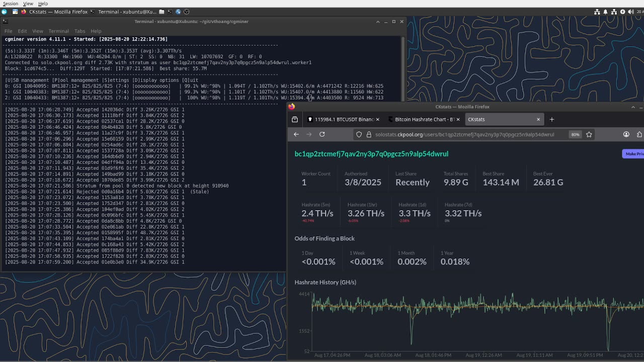The width and height of the screenshot is (644, 362).
Task: Click the Terminal window scrollbar
Action: (402, 68)
